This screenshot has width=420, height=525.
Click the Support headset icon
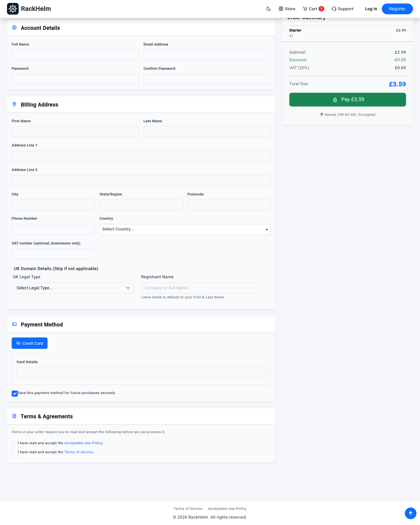334,9
